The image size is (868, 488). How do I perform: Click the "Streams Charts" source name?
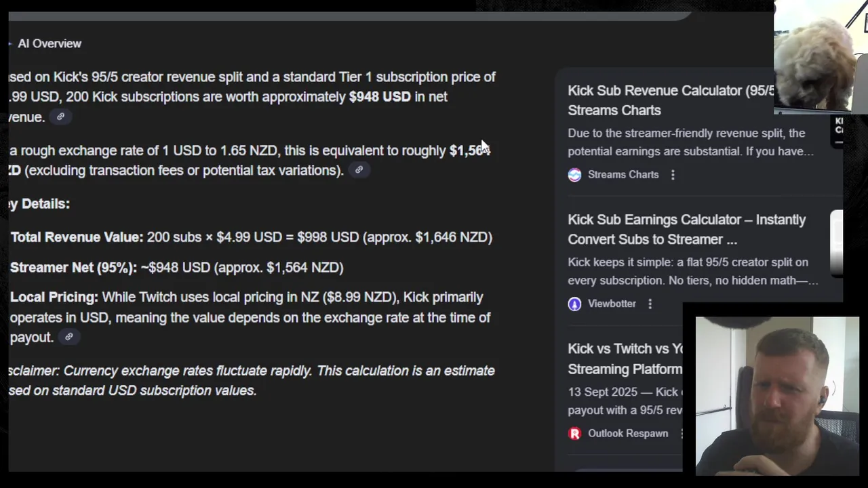(x=623, y=175)
